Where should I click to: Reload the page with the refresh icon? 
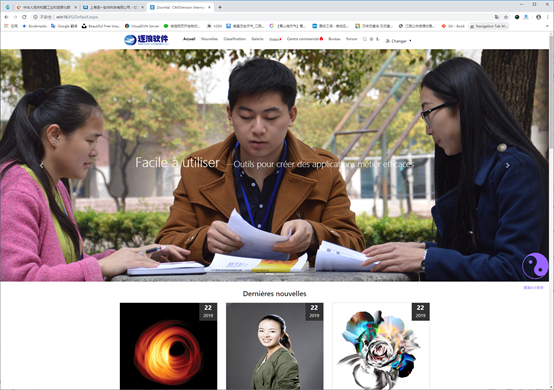(x=24, y=17)
